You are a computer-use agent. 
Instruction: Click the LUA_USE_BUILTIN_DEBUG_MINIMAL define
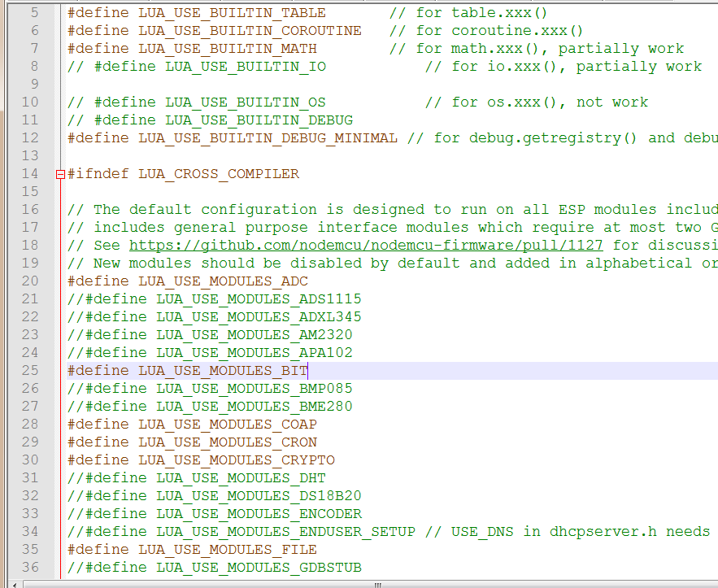[x=233, y=138]
